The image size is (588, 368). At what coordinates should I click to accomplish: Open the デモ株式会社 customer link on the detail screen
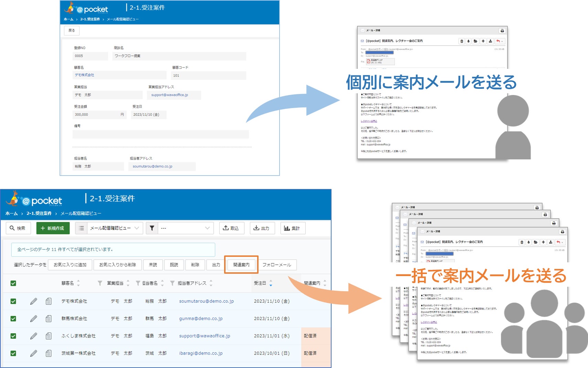[85, 75]
